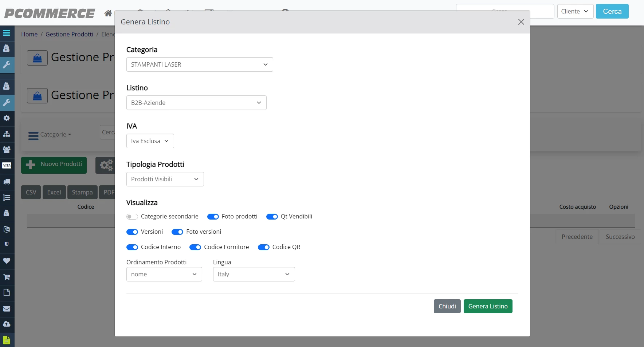
Task: Open the Categoria dropdown showing STAMPANTI LASER
Action: pos(200,64)
